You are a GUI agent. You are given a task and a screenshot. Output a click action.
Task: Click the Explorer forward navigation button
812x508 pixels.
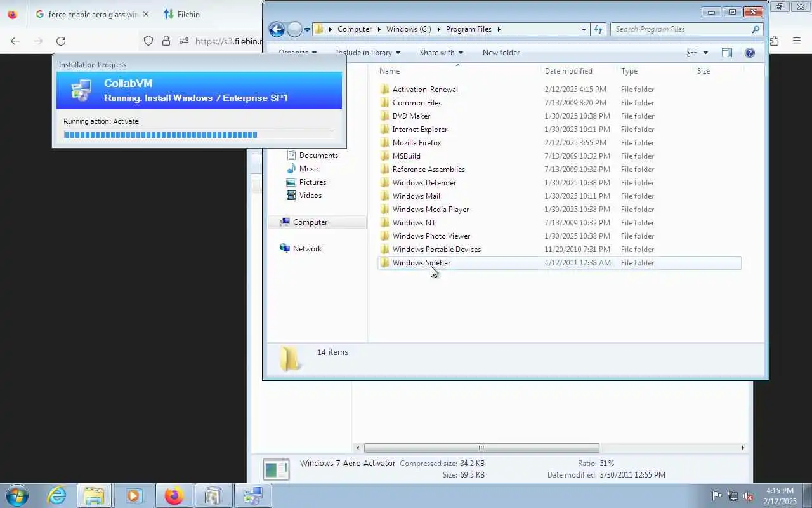pyautogui.click(x=294, y=29)
